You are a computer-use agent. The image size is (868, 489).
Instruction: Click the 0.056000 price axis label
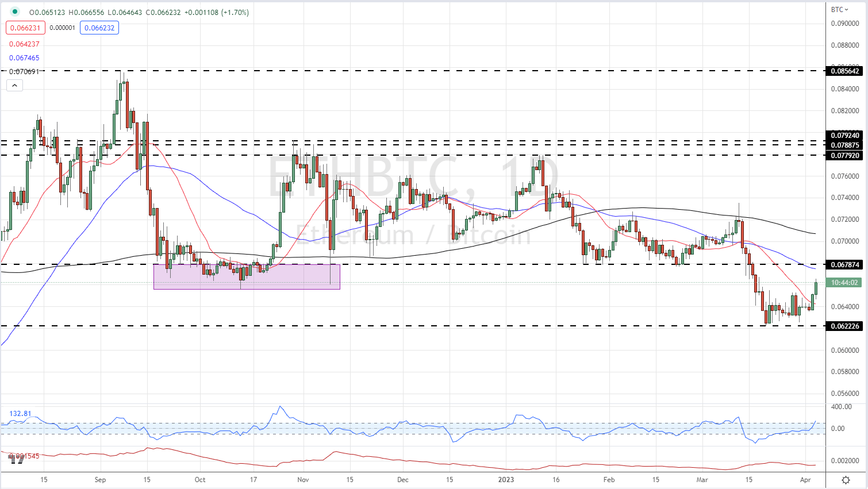(845, 394)
